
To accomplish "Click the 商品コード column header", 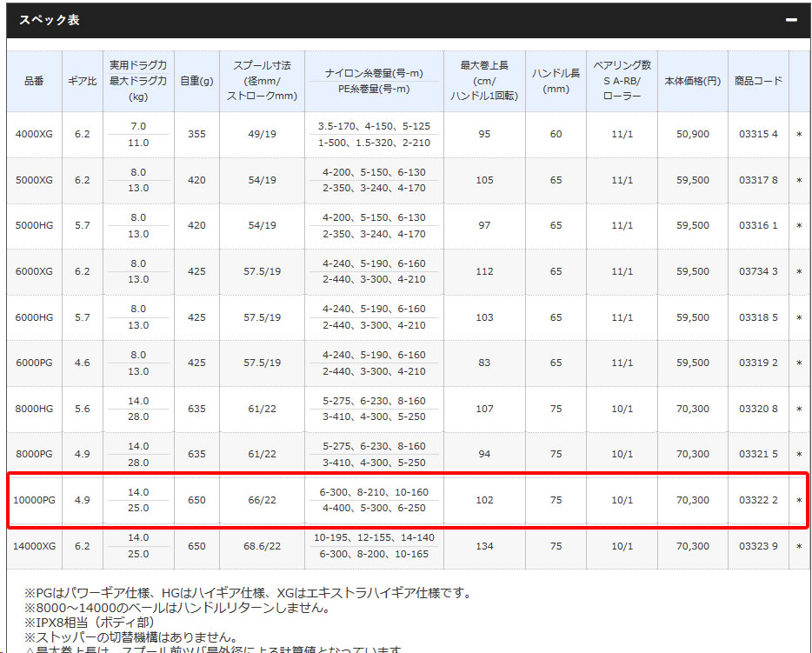I will pyautogui.click(x=758, y=81).
